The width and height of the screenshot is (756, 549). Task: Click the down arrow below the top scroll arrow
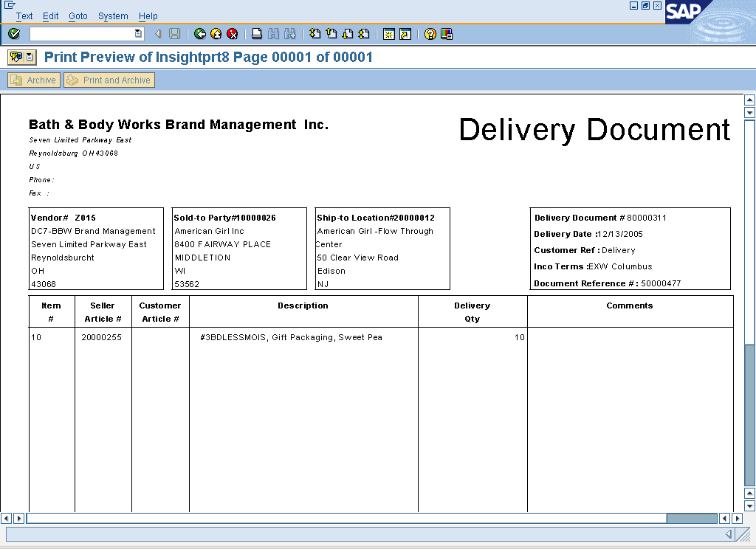[749, 113]
